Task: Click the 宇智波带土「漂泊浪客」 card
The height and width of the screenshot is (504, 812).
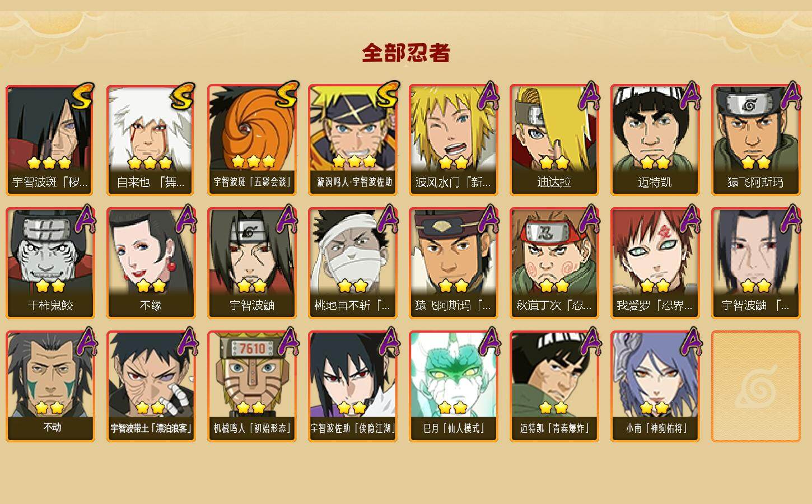Action: (x=151, y=386)
